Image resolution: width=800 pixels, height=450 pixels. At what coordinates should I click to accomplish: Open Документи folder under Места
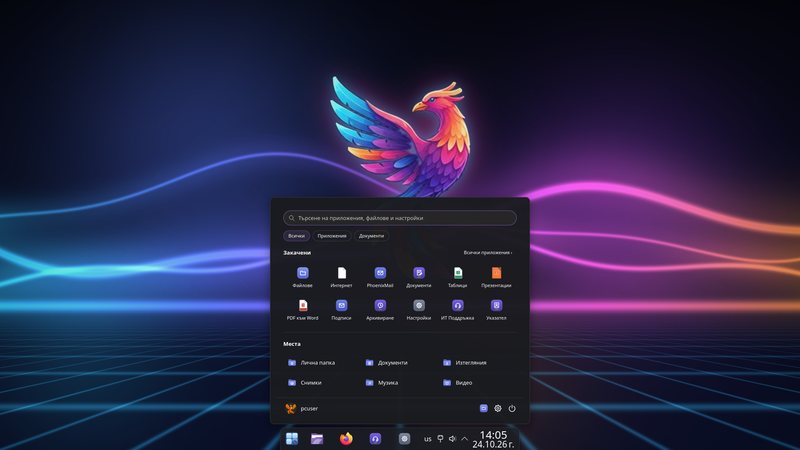pos(386,363)
